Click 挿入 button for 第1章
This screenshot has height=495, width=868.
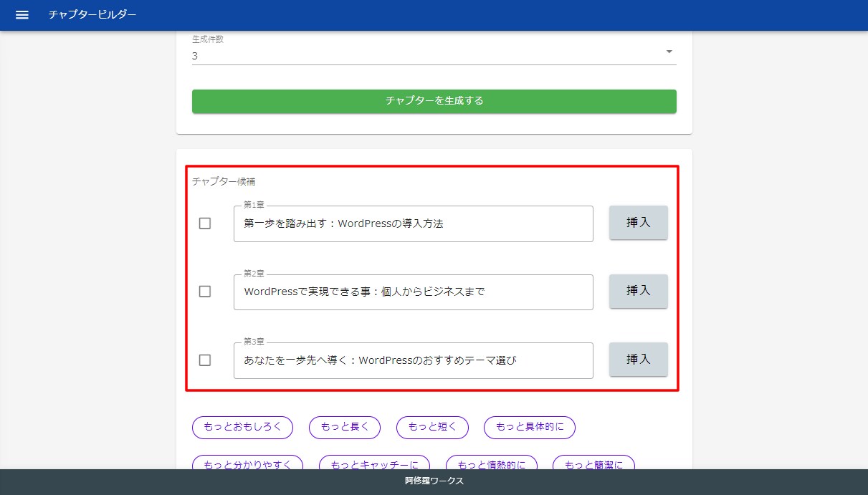[x=638, y=223]
